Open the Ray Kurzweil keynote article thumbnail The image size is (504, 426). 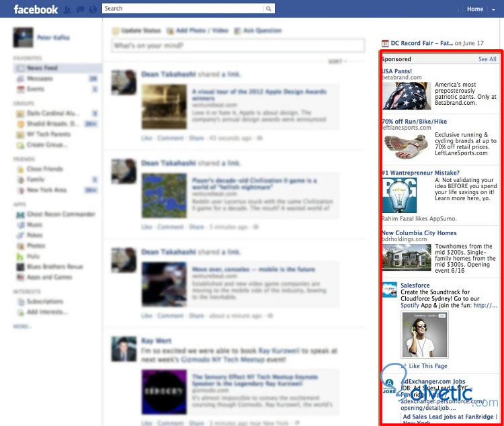tap(164, 392)
